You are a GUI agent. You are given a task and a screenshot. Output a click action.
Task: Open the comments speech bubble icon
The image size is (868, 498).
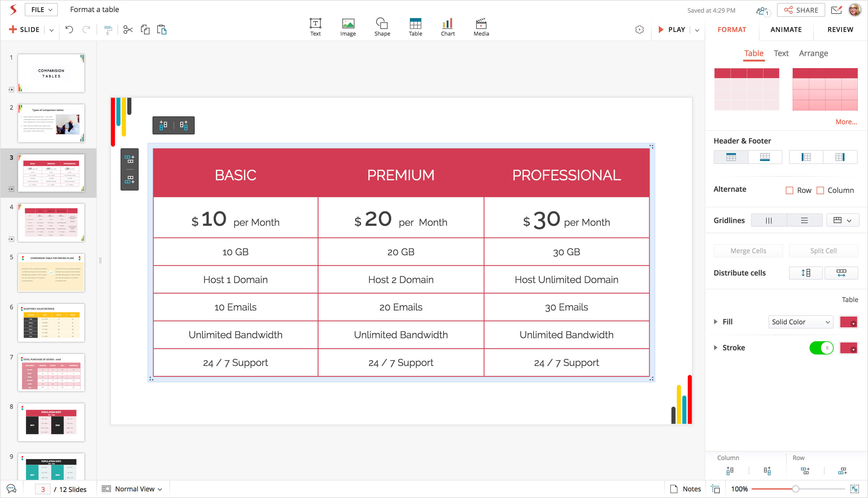[x=11, y=489]
